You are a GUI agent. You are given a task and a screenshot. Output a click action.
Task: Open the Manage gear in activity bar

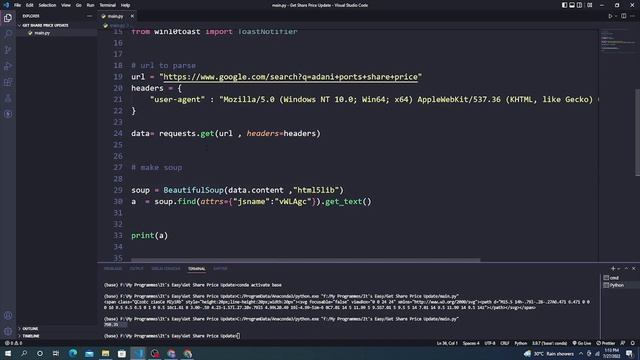pos(8,331)
